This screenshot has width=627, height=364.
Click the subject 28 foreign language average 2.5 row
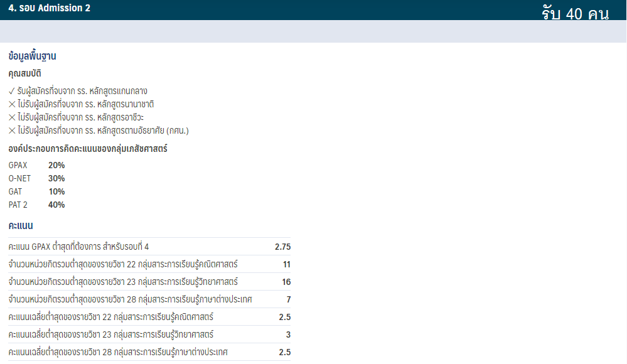point(149,352)
